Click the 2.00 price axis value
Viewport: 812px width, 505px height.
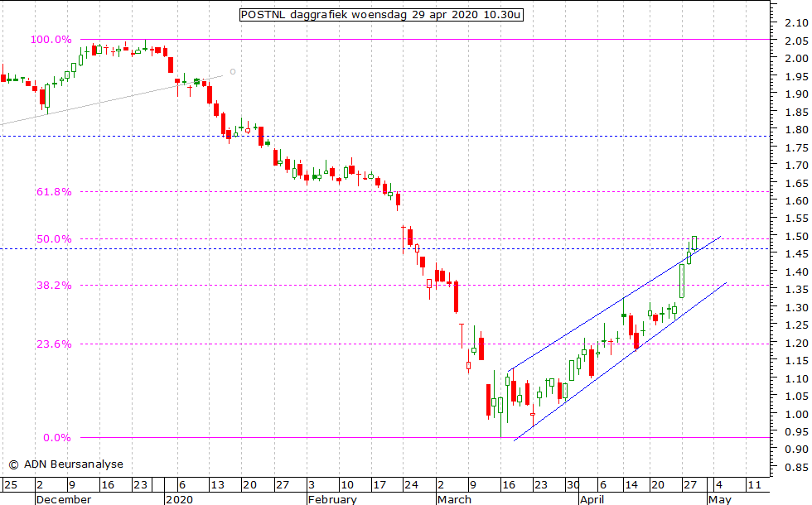(x=796, y=59)
